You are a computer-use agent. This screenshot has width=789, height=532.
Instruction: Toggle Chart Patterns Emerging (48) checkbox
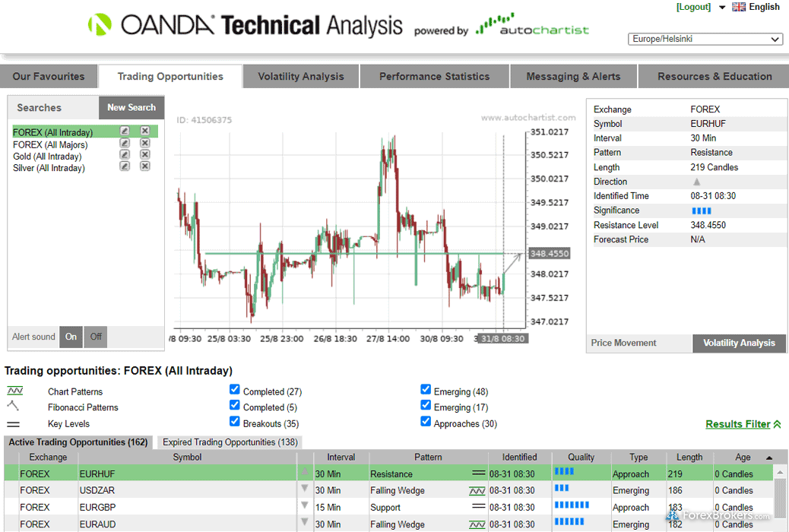(x=426, y=389)
